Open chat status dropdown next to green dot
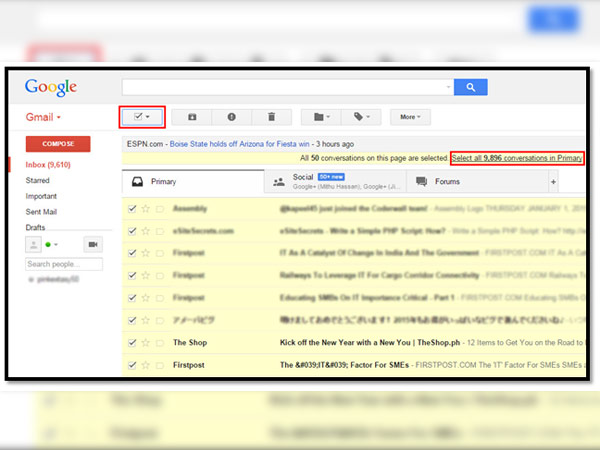 (56, 245)
